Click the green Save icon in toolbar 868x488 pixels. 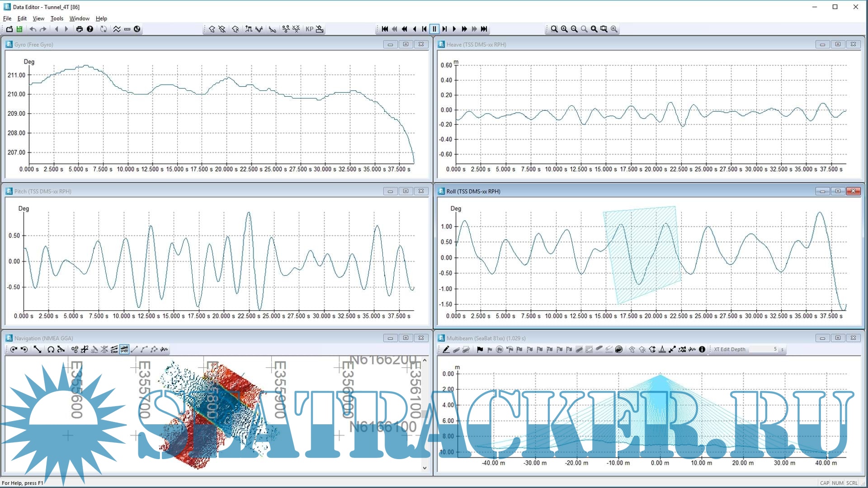tap(19, 29)
